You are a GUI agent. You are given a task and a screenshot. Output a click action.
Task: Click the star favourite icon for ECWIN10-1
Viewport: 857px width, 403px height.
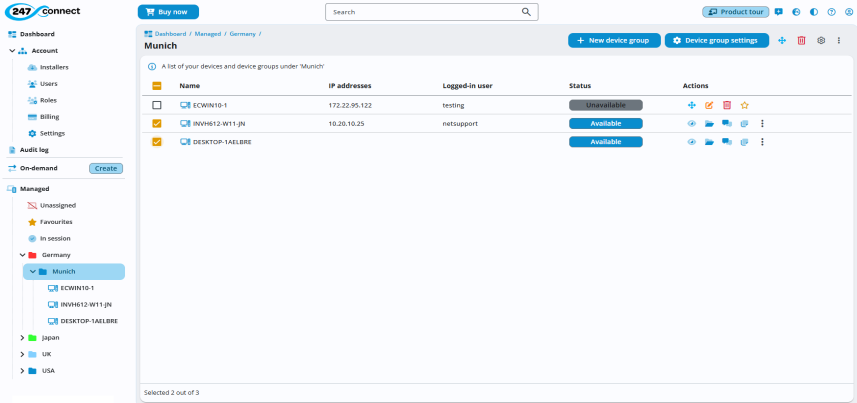click(x=744, y=105)
